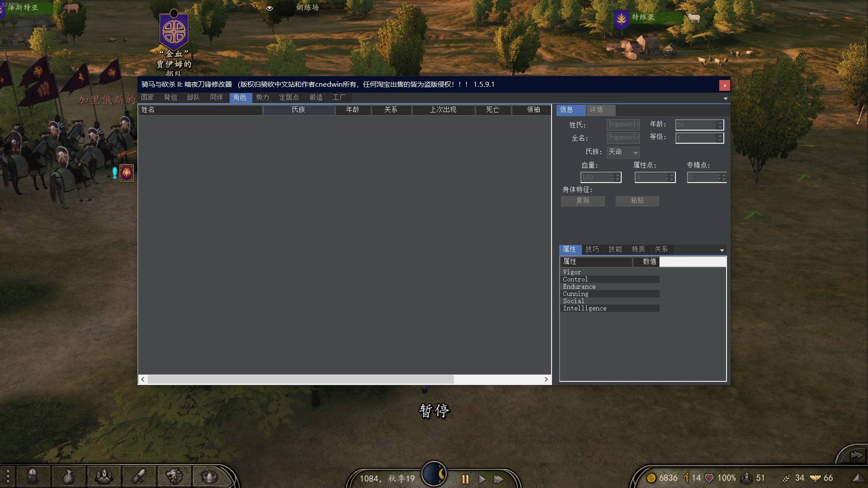Click the gold coin denars icon
Viewport: 868px width, 488px height.
pyautogui.click(x=651, y=478)
